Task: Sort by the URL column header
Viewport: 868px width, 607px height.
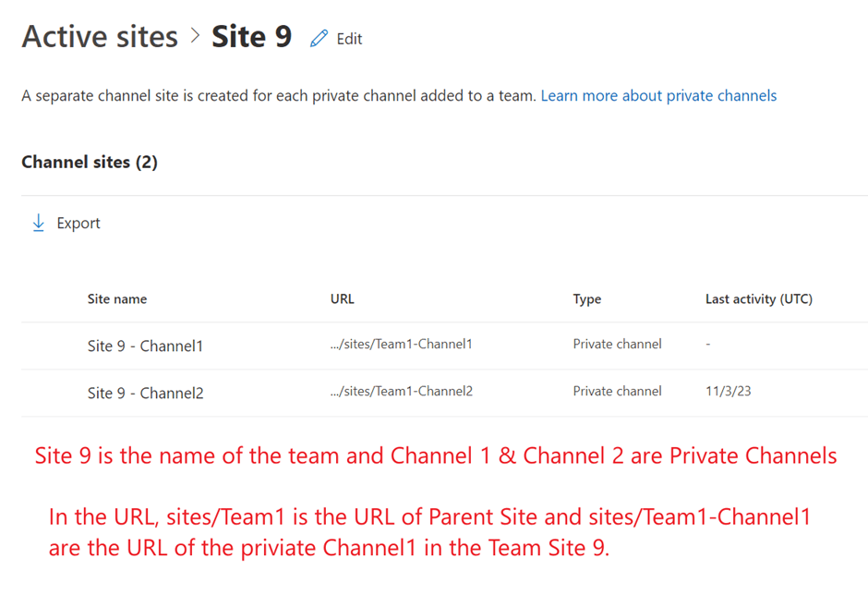Action: pyautogui.click(x=342, y=299)
